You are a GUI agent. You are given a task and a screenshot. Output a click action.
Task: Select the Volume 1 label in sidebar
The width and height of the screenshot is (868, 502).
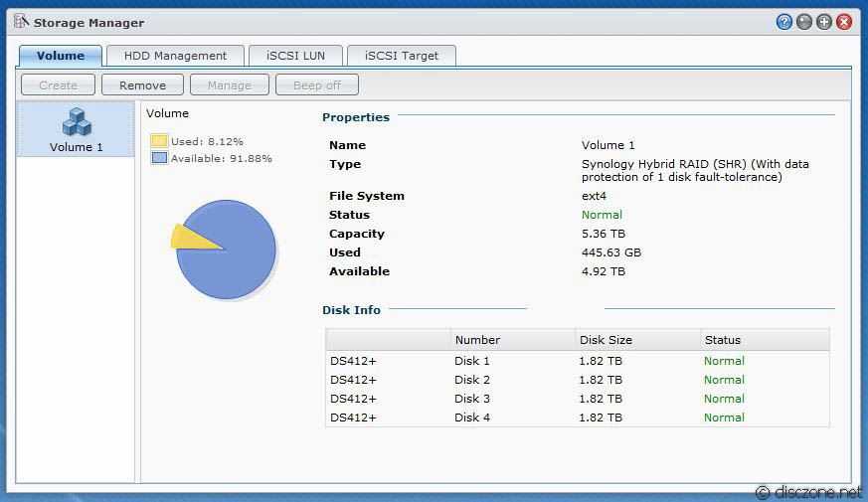pos(77,147)
